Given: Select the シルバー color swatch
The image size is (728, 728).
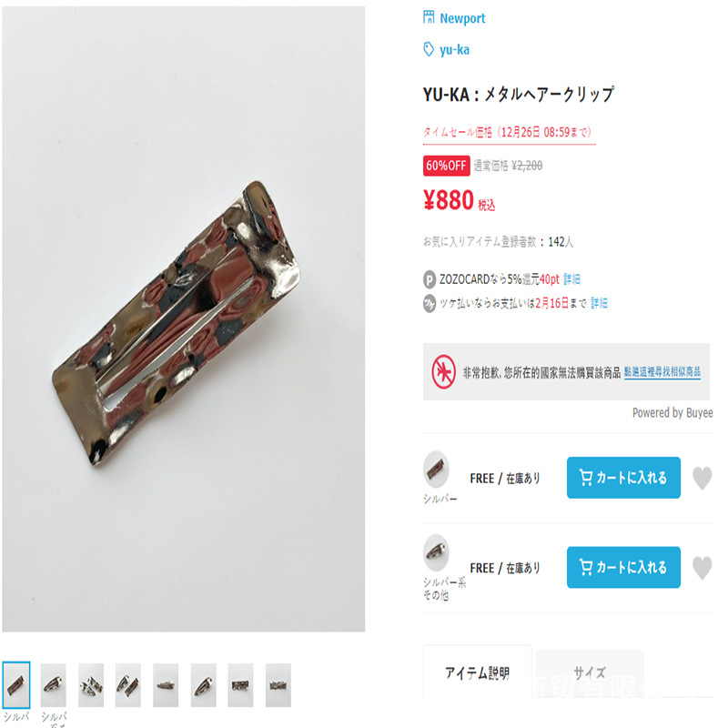Looking at the screenshot, I should pos(436,469).
